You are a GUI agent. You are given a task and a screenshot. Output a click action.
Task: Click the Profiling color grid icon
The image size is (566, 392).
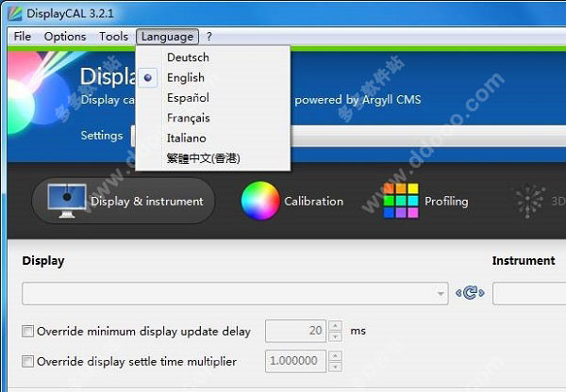(x=401, y=201)
